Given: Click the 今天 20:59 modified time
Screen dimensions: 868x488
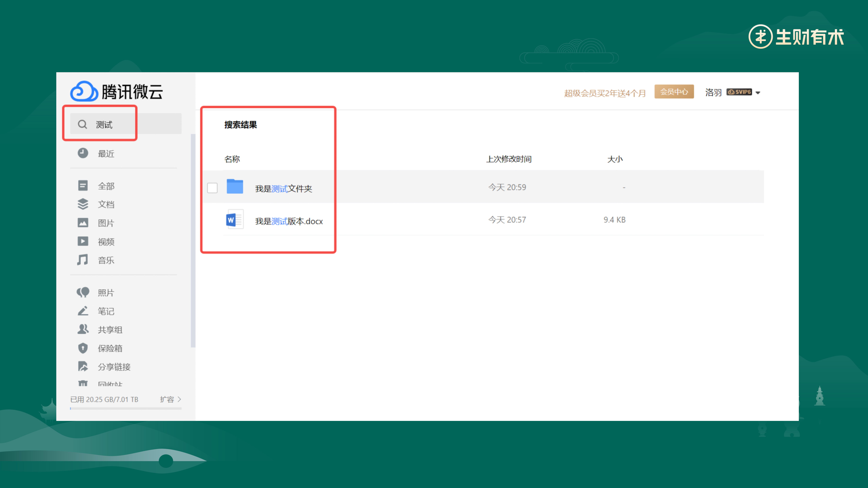Looking at the screenshot, I should click(507, 187).
